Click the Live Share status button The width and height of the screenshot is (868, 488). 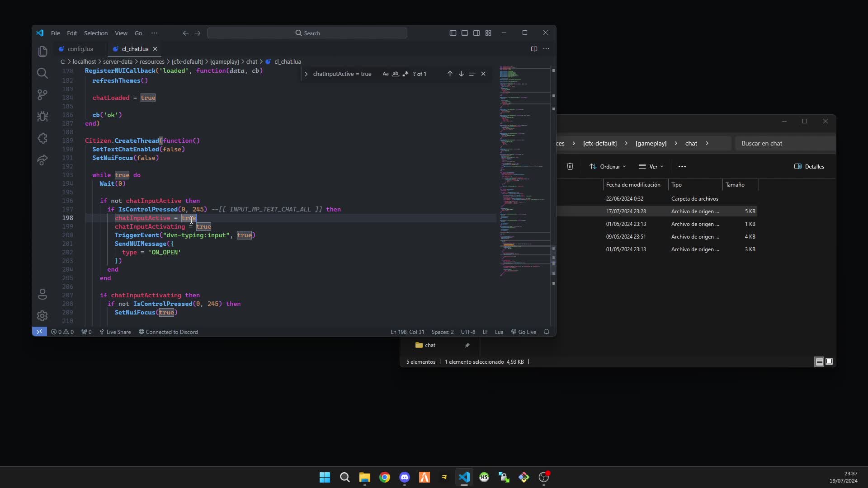click(115, 332)
